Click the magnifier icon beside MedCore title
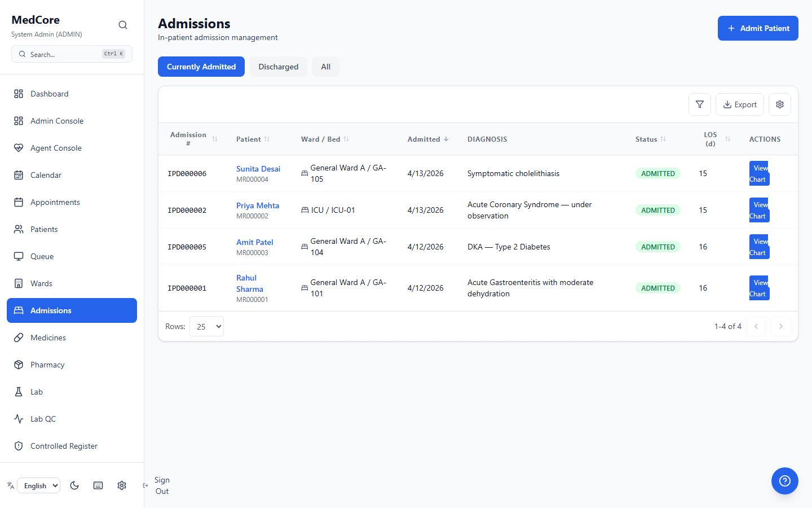The width and height of the screenshot is (812, 508). coord(123,25)
